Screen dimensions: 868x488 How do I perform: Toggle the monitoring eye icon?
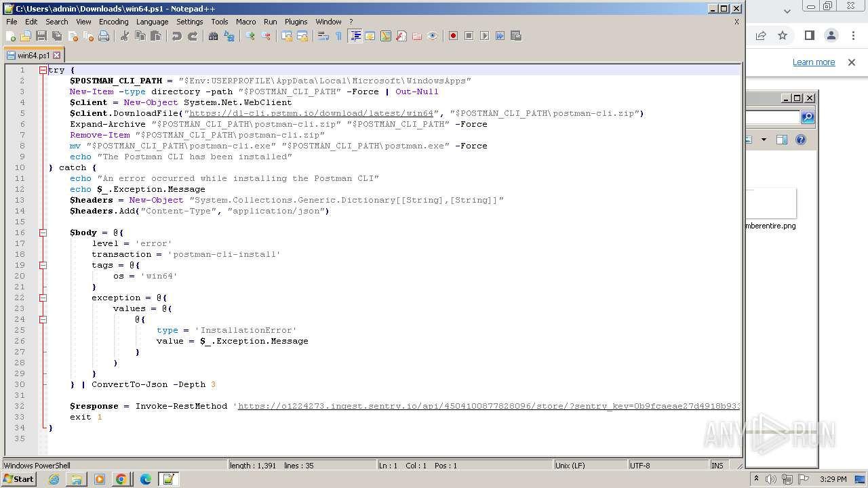(432, 36)
